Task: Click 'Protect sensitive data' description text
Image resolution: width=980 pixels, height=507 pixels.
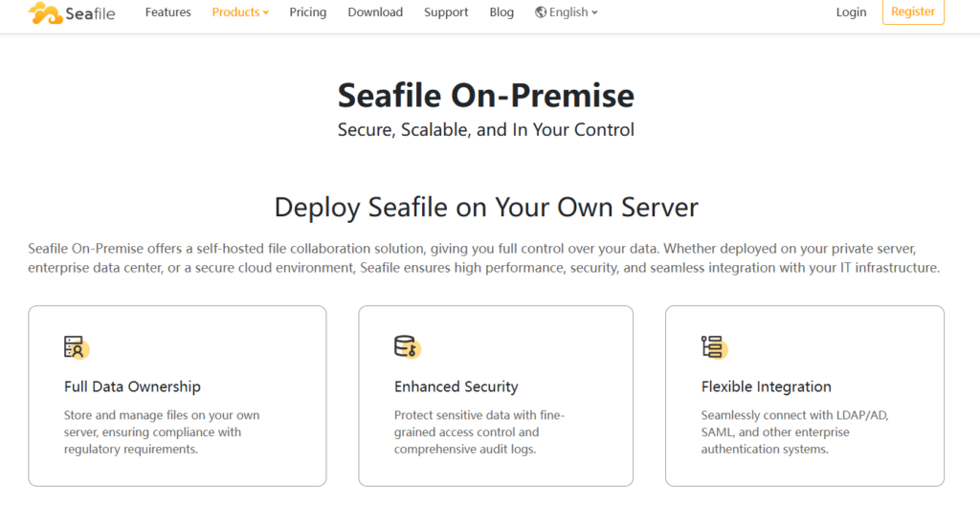Action: pos(479,432)
